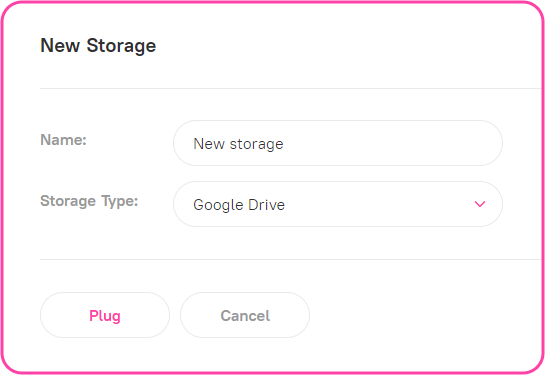Click the word Storage in the title

(x=121, y=46)
